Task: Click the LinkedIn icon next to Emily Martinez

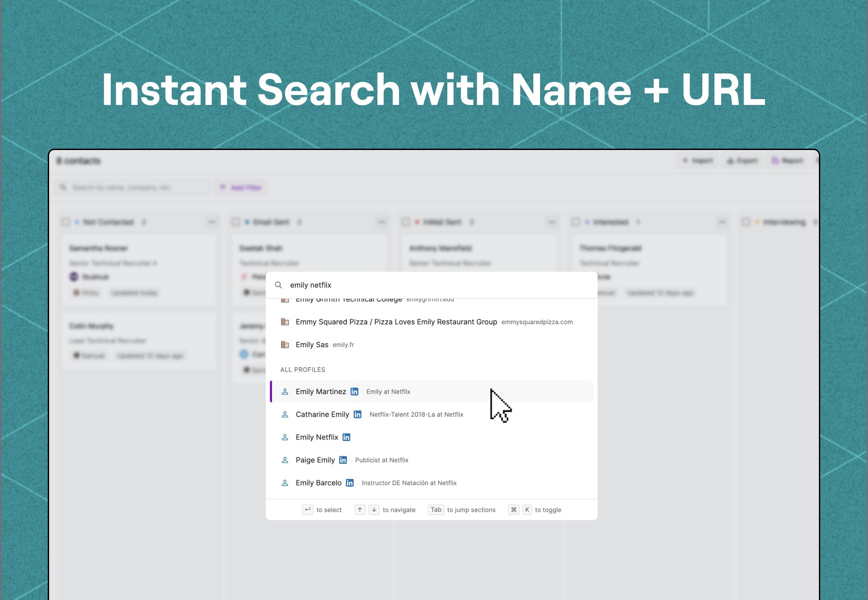Action: point(354,391)
